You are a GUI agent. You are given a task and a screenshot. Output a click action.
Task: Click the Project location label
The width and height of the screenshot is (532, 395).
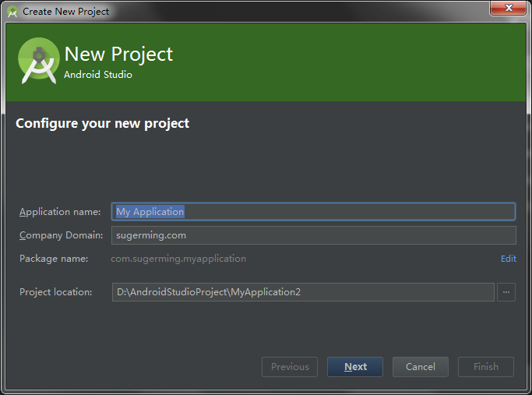(x=55, y=292)
